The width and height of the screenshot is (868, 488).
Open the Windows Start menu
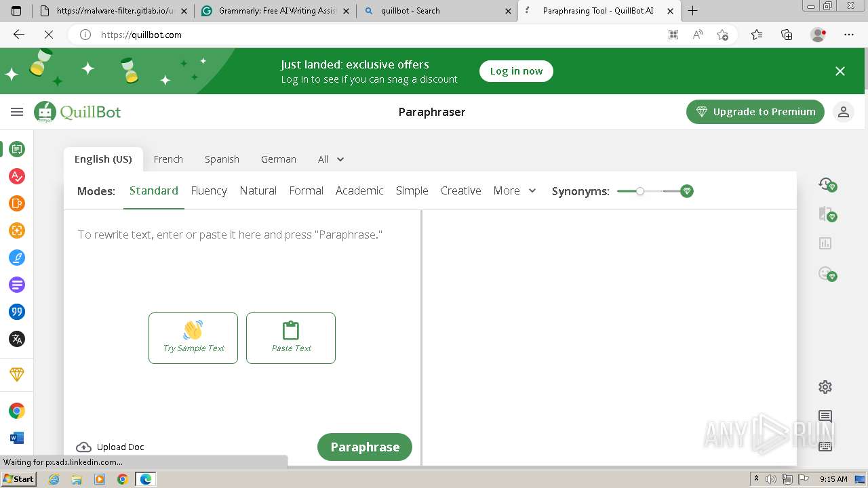[19, 479]
